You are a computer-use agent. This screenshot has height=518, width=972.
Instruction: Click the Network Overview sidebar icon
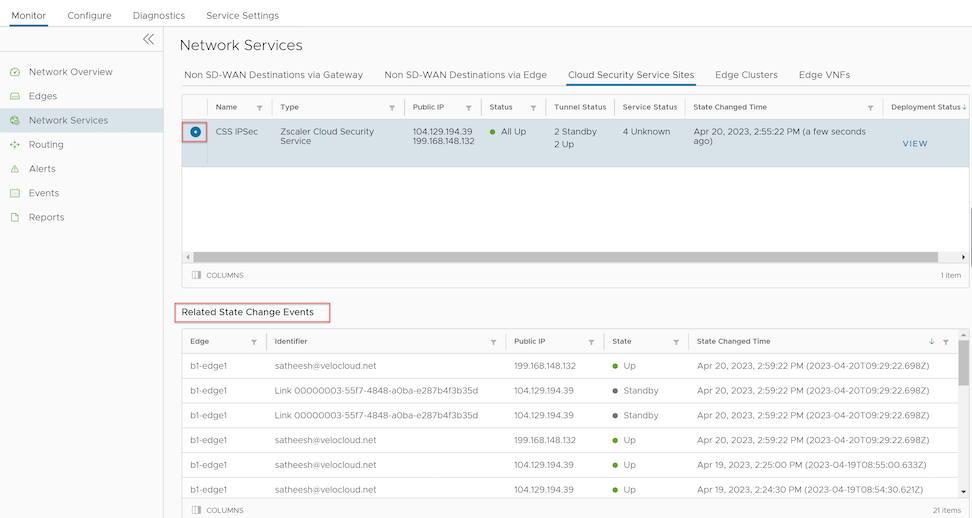pos(15,72)
